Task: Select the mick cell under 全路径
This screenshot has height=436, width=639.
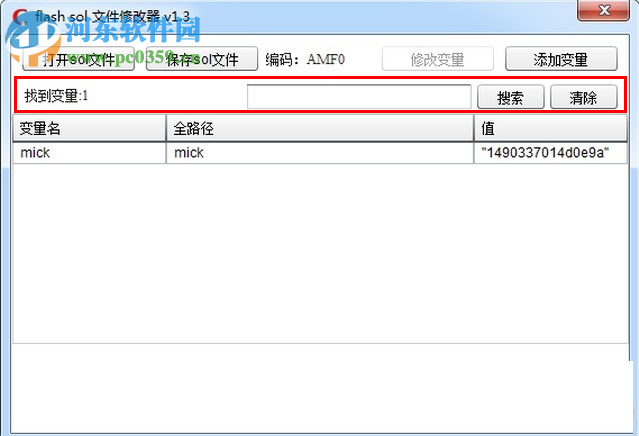Action: [320, 153]
